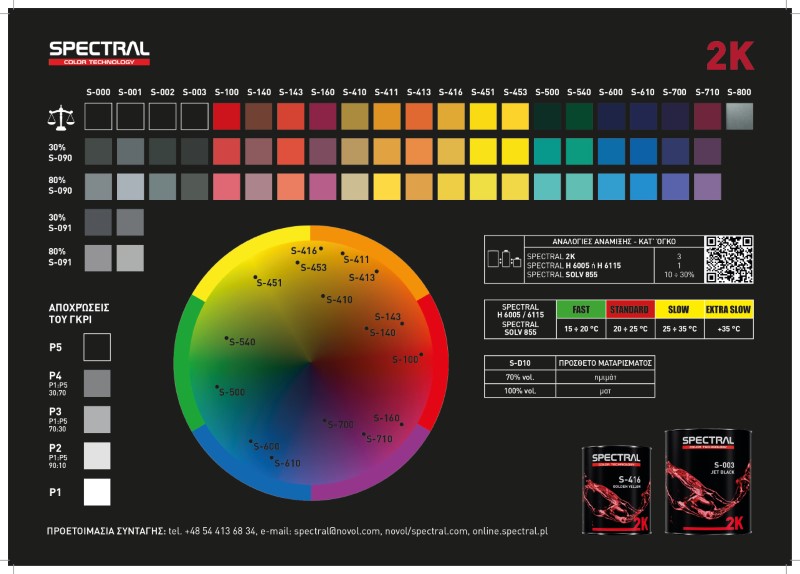The height and width of the screenshot is (574, 800).
Task: Click the S-D10 table cell
Action: [520, 363]
